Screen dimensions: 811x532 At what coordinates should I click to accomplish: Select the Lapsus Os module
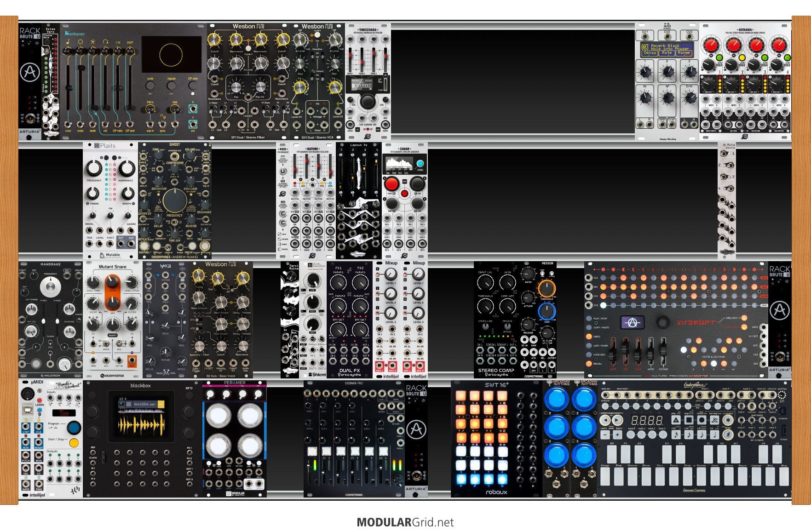[359, 200]
